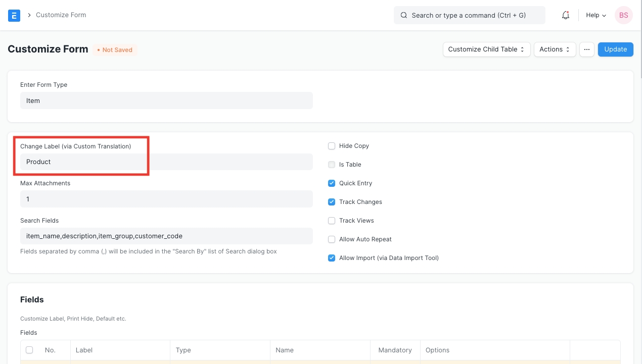Uncheck the Quick Entry checkbox
Image resolution: width=642 pixels, height=364 pixels.
pyautogui.click(x=332, y=183)
